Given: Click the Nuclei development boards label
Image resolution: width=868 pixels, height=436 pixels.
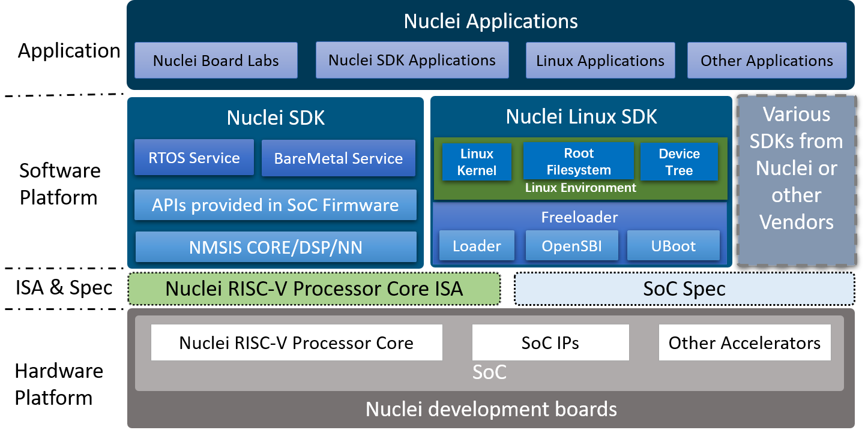Looking at the screenshot, I should tap(491, 410).
